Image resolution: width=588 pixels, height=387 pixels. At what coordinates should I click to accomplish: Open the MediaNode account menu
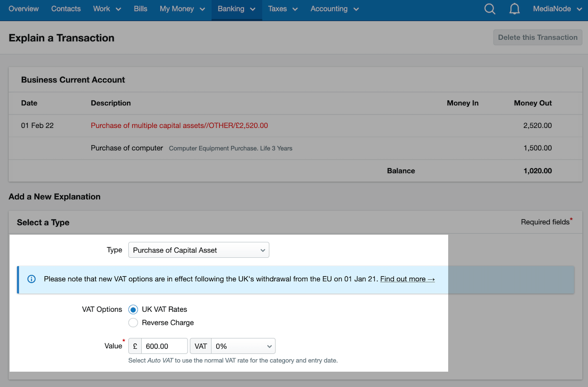point(553,9)
